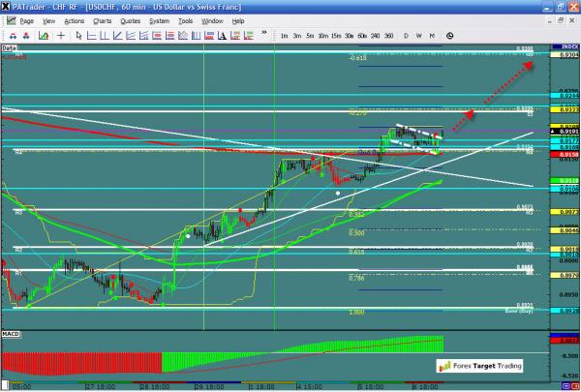Screen dimensions: 581x392
Task: Click the Forex Target Trading logo
Action: tap(480, 366)
